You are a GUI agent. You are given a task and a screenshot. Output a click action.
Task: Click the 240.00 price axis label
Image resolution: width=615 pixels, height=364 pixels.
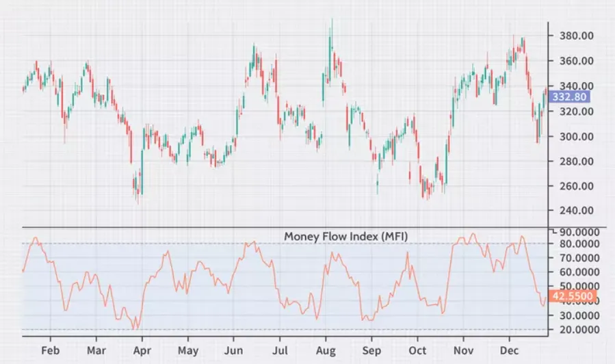click(576, 210)
